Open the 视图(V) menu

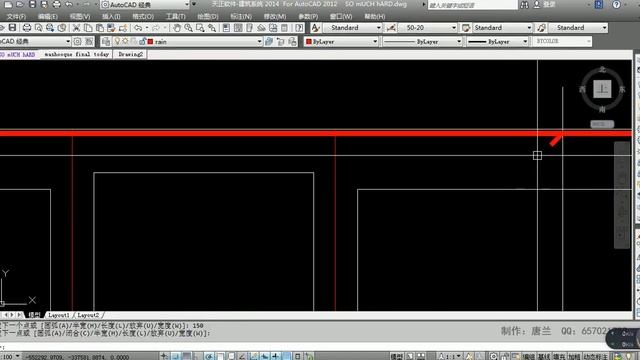coord(80,16)
